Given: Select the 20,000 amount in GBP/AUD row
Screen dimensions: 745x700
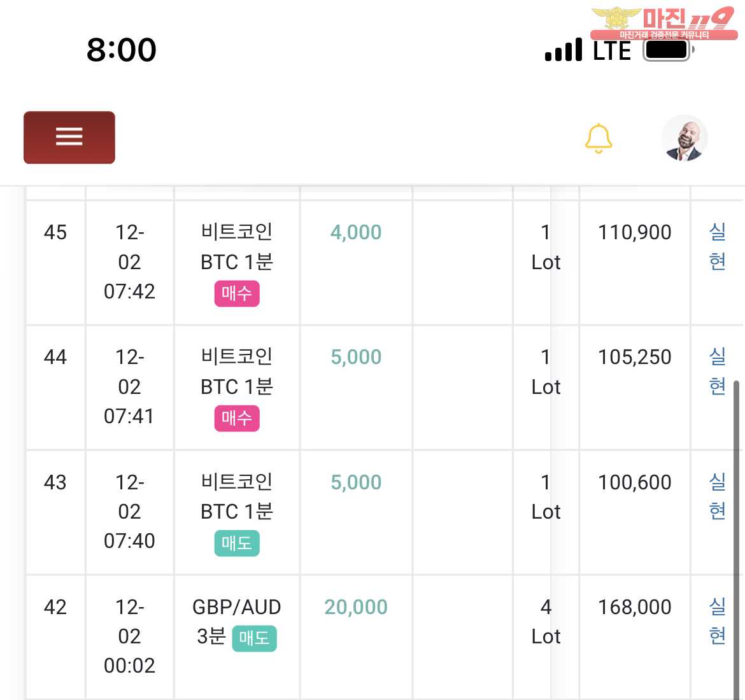Looking at the screenshot, I should 356,607.
